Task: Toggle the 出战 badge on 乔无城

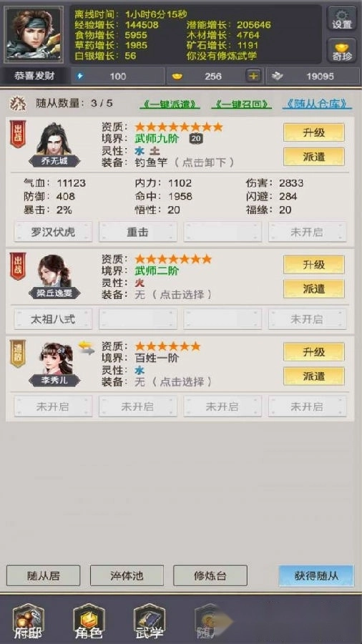Action: tap(18, 134)
